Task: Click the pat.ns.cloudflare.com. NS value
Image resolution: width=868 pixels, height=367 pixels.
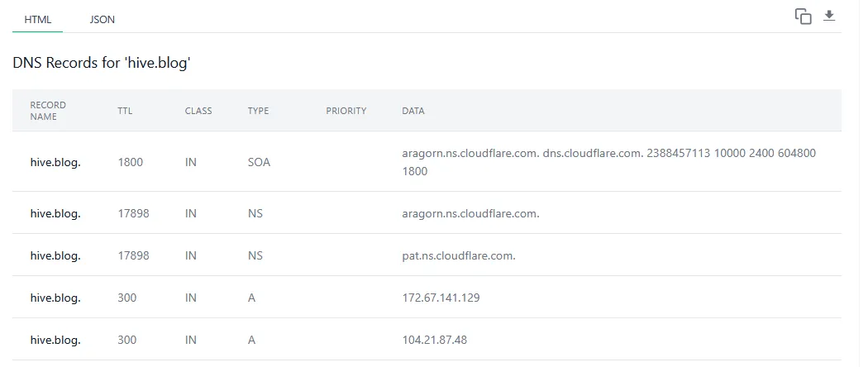Action: 459,255
